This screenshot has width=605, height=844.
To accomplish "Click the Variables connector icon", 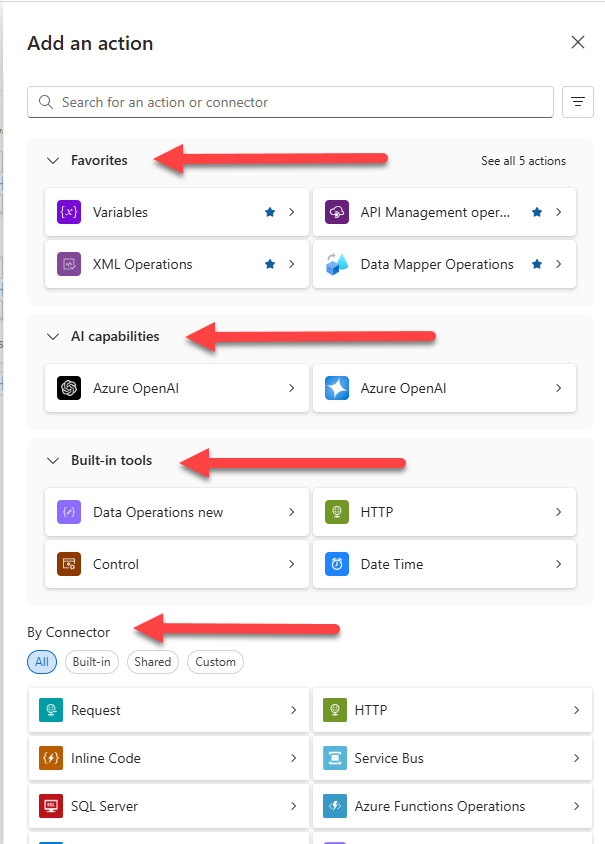I will coord(69,213).
